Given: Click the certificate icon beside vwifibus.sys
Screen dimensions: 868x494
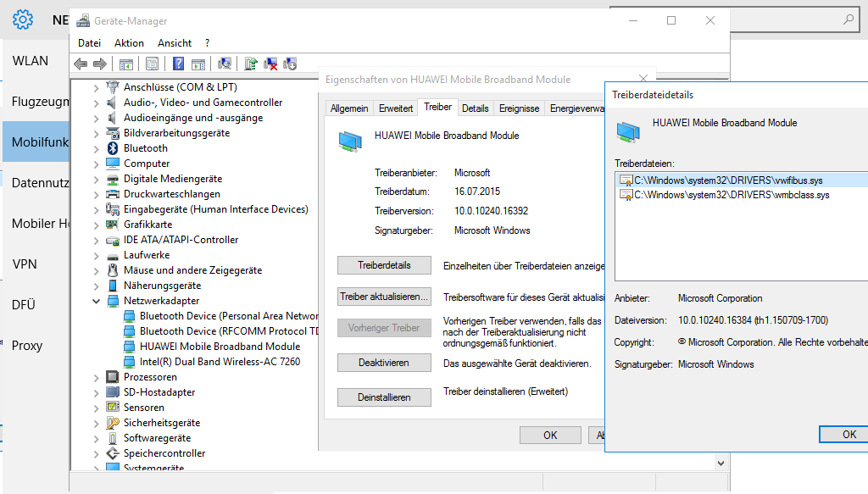Looking at the screenshot, I should [626, 180].
